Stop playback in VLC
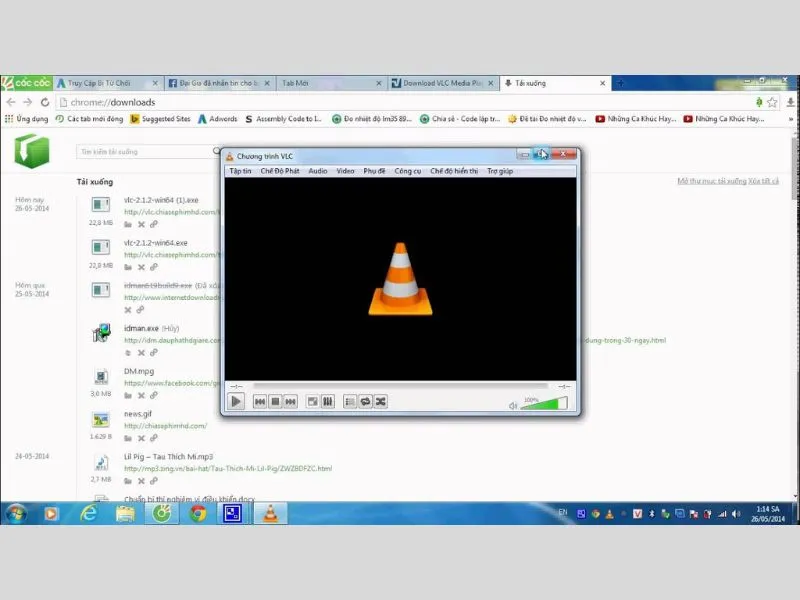 click(275, 402)
